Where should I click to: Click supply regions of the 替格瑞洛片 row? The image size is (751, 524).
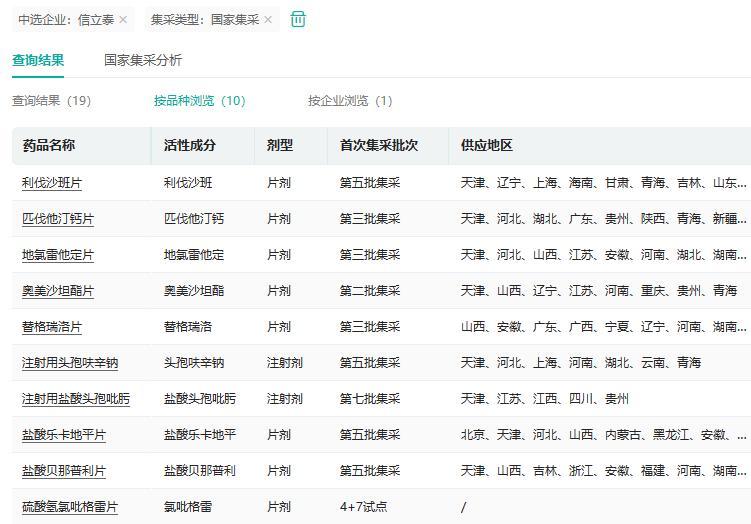603,327
